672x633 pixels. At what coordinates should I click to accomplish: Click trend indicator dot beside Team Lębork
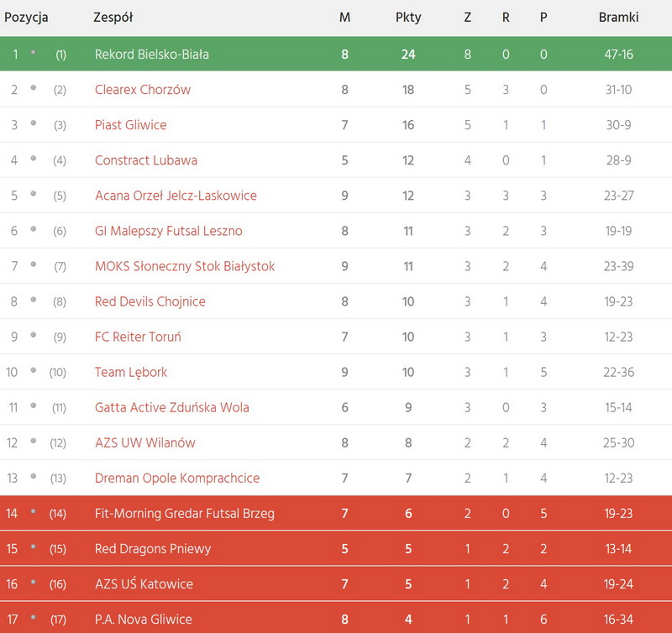coord(34,369)
